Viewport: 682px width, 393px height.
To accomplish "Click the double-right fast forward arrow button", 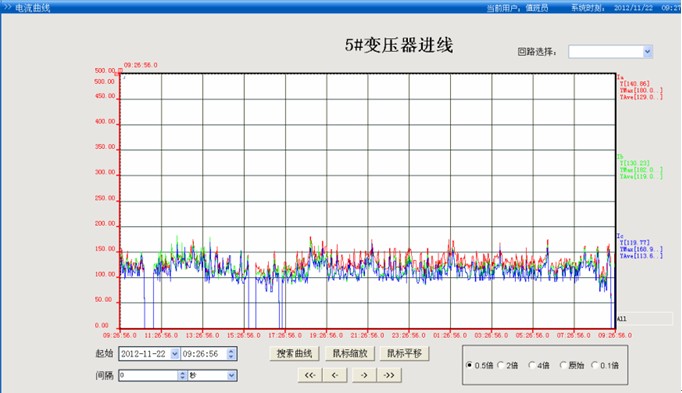I will click(x=389, y=375).
